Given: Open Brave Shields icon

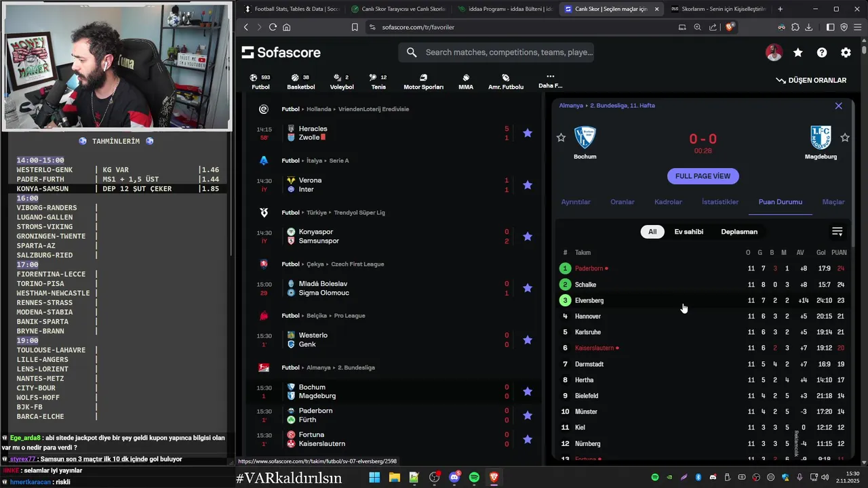Looking at the screenshot, I should coord(730,27).
